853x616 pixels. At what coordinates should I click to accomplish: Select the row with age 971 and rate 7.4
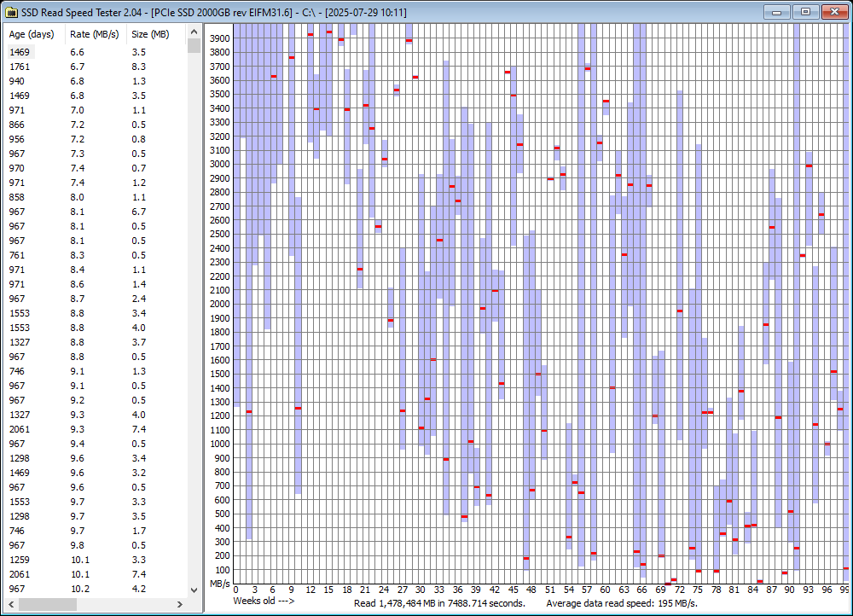tap(96, 183)
